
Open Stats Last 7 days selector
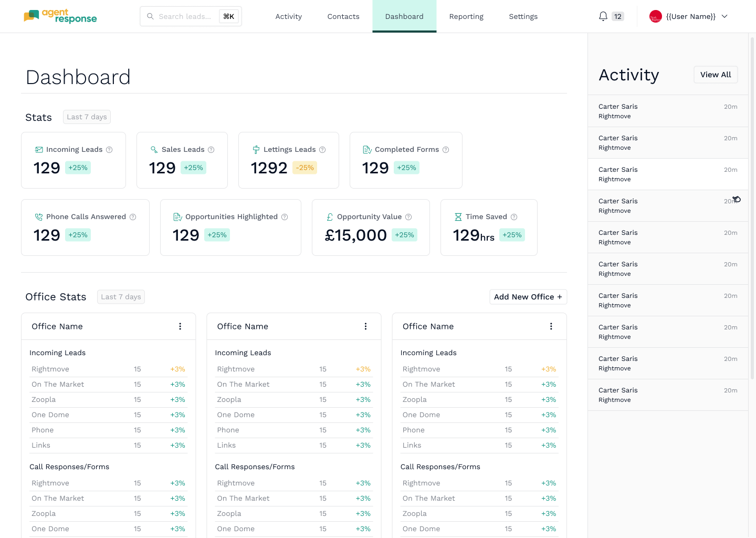point(87,117)
